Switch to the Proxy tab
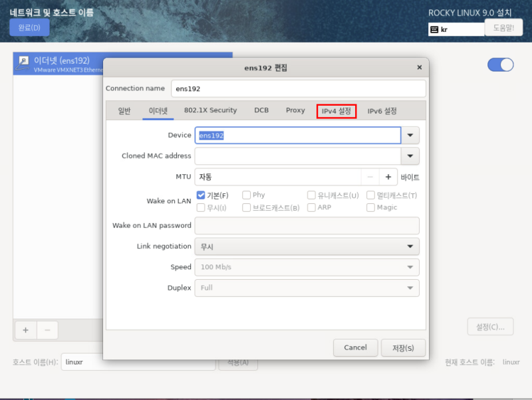 pyautogui.click(x=295, y=110)
